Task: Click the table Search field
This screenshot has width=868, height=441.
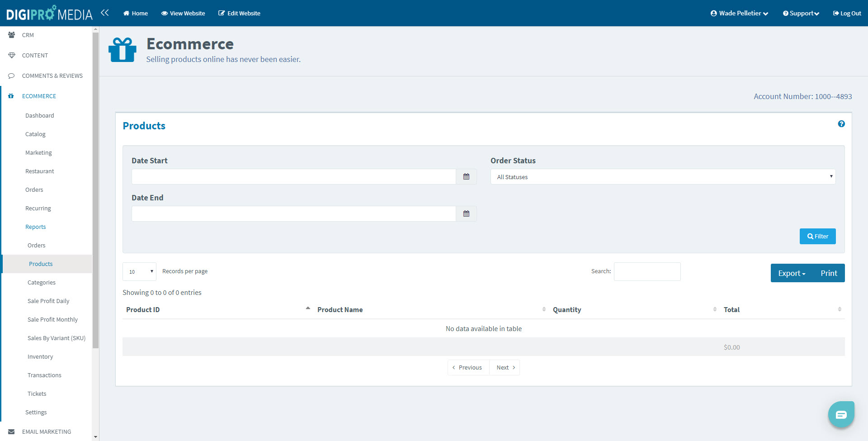Action: (x=647, y=272)
